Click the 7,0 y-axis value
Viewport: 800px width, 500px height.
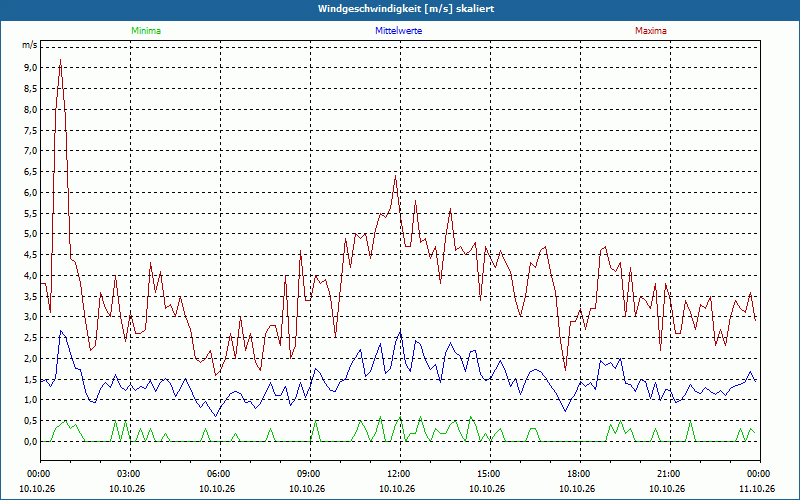tap(30, 151)
